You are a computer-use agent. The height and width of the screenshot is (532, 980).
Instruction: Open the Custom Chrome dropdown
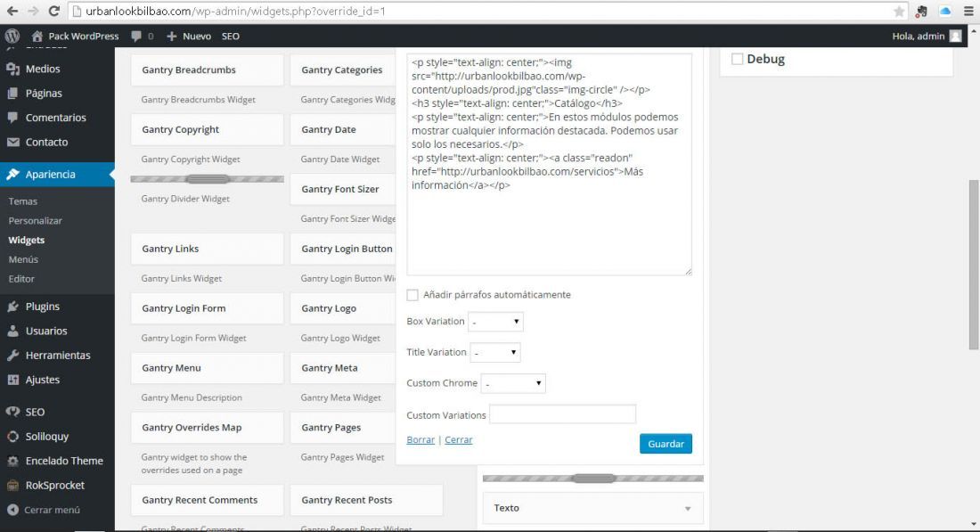click(x=513, y=383)
